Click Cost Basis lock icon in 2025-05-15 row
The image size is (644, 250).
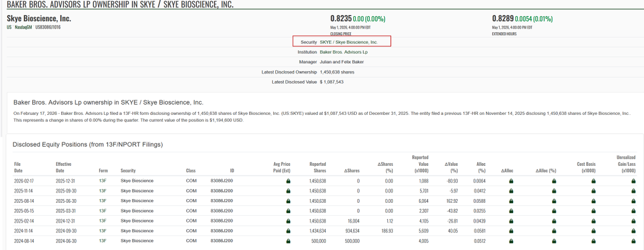[x=593, y=211]
